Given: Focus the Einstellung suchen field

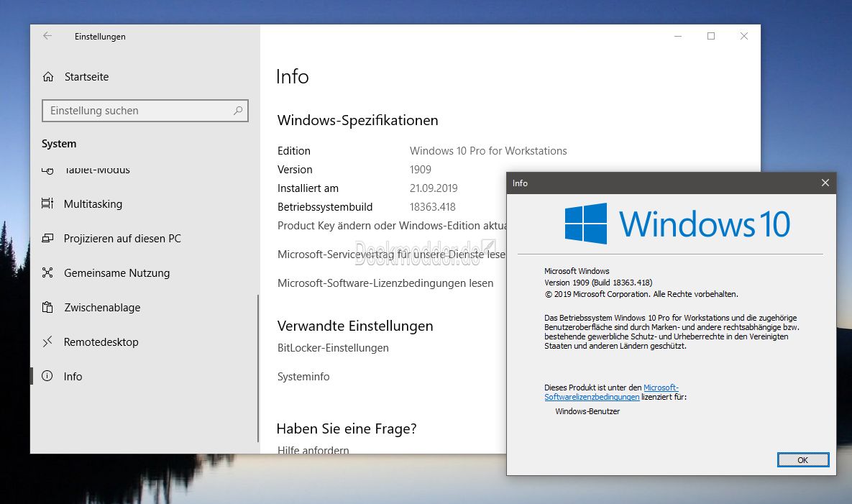Looking at the screenshot, I should tap(145, 111).
